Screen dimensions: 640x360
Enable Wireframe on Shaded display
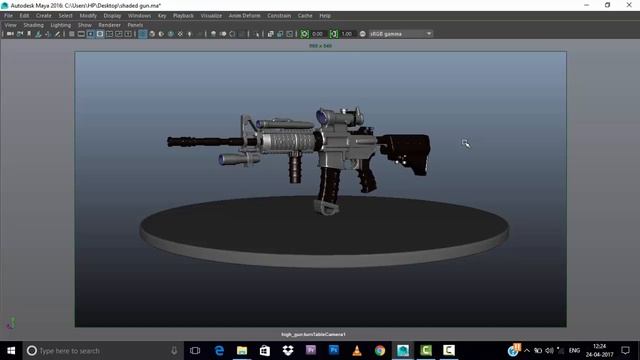[x=171, y=34]
